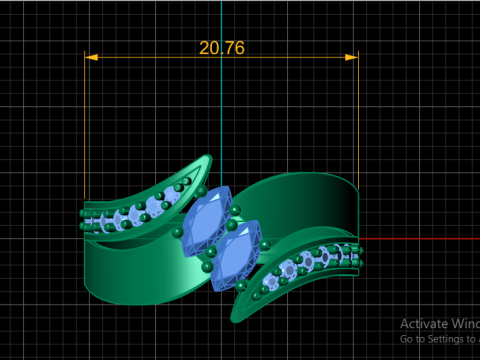The height and width of the screenshot is (360, 480).
Task: Select the upper marquee blue gemstone
Action: [207, 221]
